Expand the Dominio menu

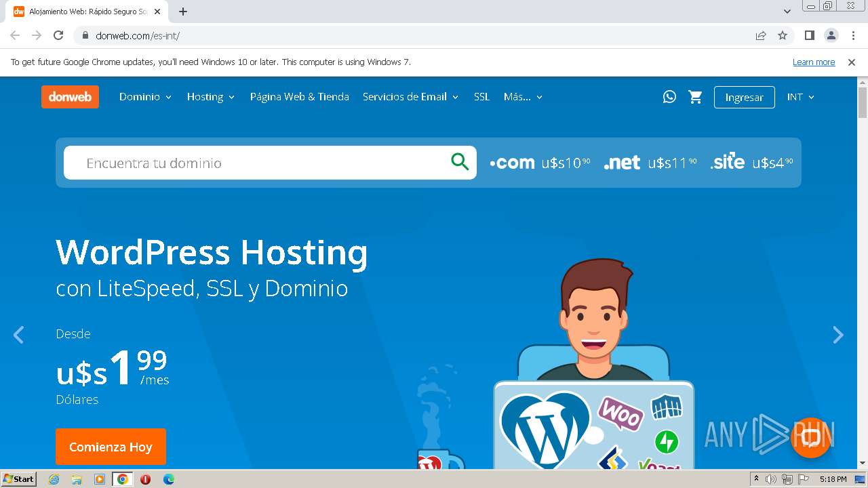[145, 97]
